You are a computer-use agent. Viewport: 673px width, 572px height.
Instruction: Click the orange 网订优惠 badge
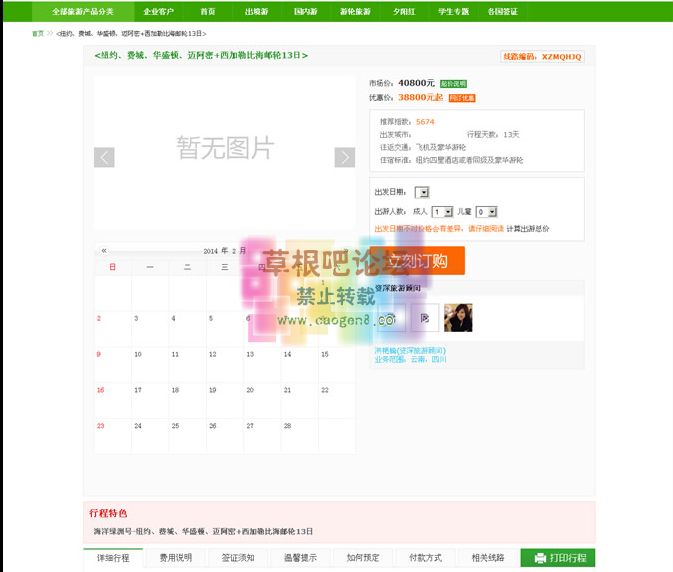click(x=462, y=98)
